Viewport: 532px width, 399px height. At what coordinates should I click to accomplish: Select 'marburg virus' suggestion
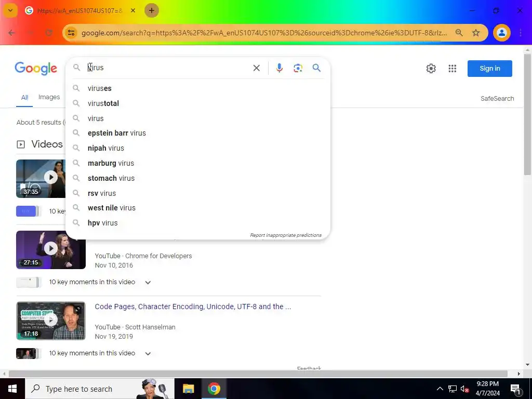(198, 163)
